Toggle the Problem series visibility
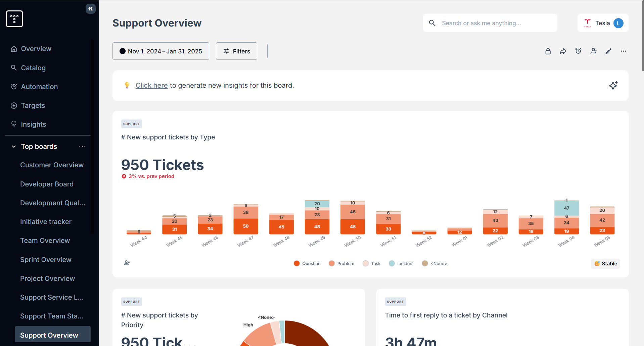 coord(341,263)
